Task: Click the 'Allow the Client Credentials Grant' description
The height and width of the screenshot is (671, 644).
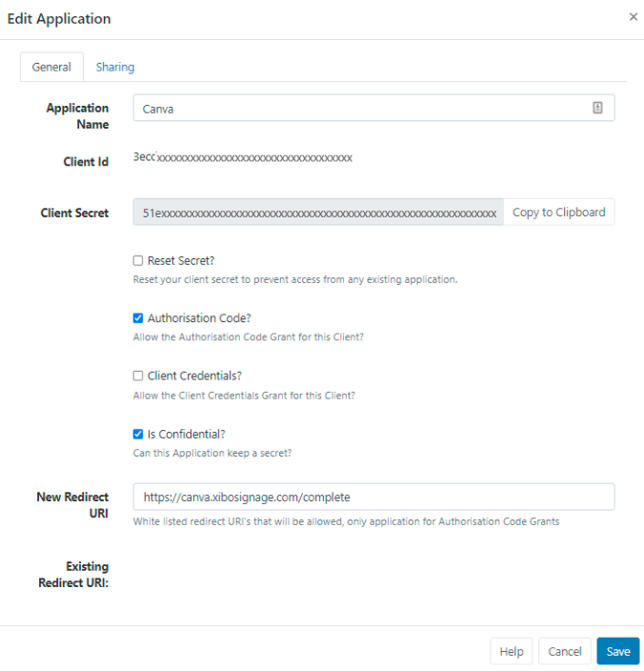Action: [x=244, y=396]
